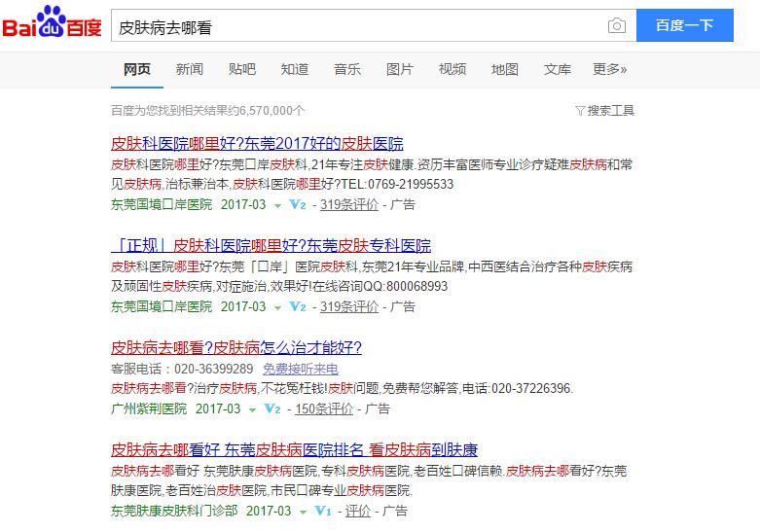The image size is (760, 532).
Task: Click V2 credit badge of second result
Action: click(x=298, y=306)
